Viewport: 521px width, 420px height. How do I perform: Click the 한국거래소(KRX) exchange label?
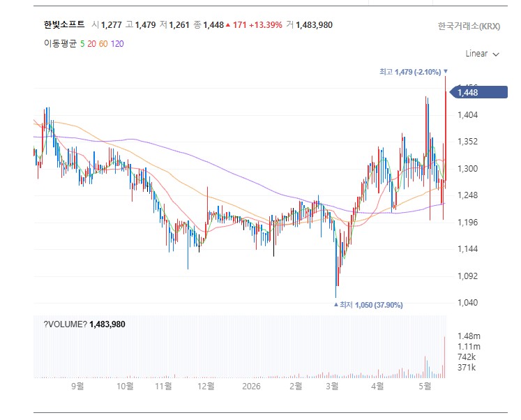click(x=469, y=27)
